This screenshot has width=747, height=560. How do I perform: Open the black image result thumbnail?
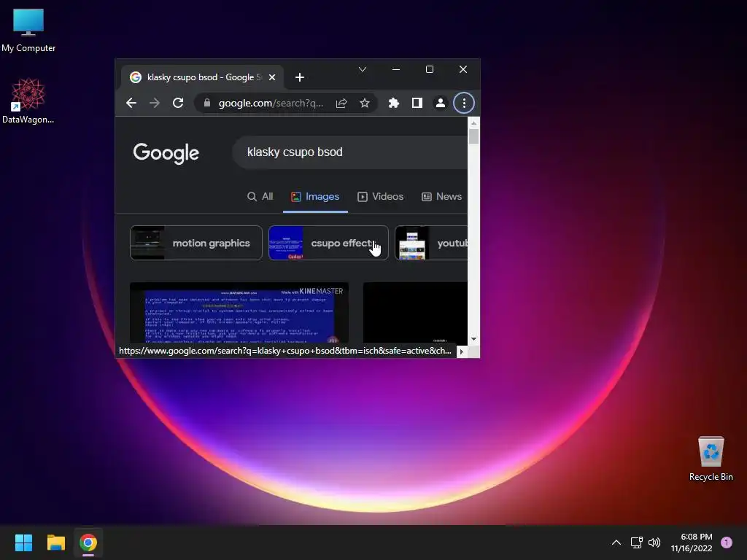(x=415, y=313)
